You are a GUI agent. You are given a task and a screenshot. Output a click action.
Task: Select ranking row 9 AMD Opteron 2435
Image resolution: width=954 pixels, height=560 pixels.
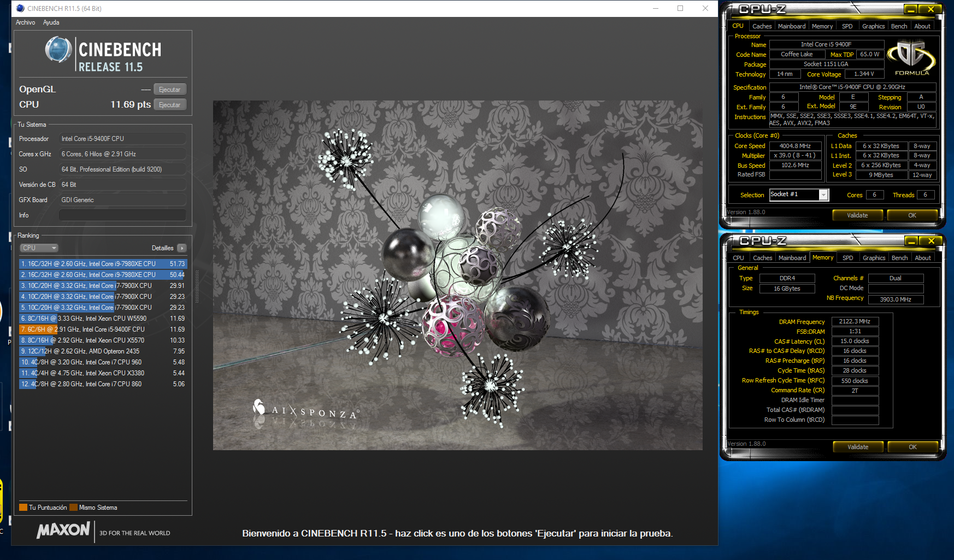(103, 351)
